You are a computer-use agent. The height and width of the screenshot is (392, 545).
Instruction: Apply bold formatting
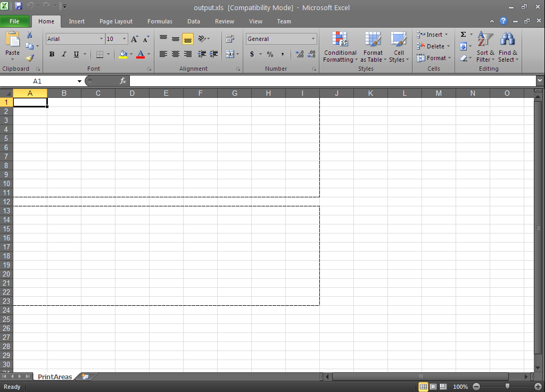[x=52, y=54]
